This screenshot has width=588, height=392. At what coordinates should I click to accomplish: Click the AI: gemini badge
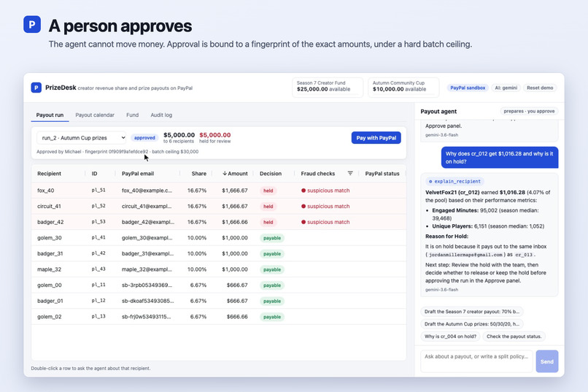pyautogui.click(x=506, y=88)
